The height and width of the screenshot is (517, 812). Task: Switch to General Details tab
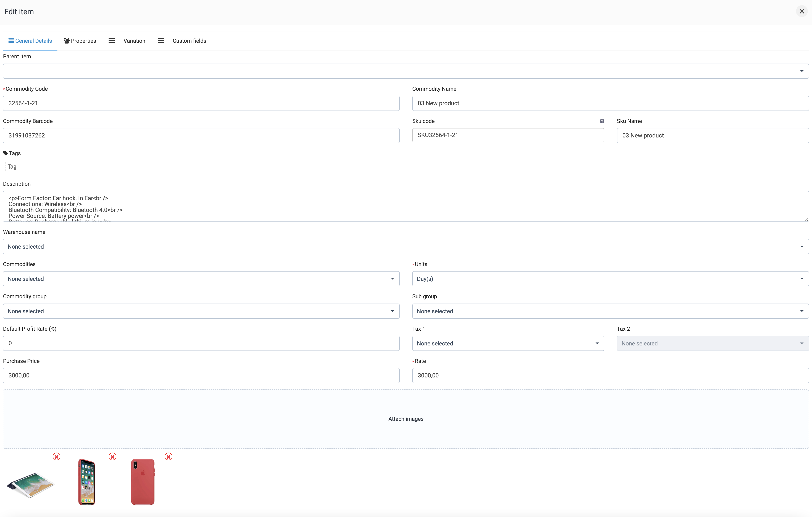point(30,41)
